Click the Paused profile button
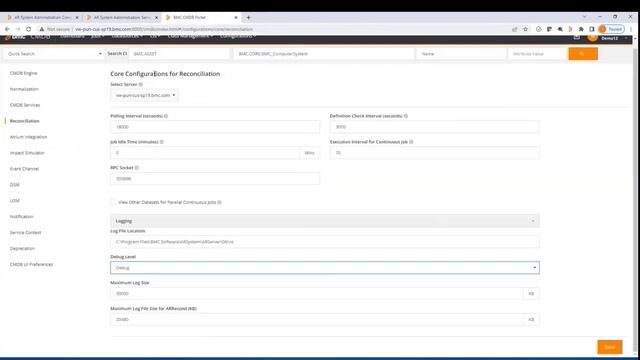 coord(611,29)
